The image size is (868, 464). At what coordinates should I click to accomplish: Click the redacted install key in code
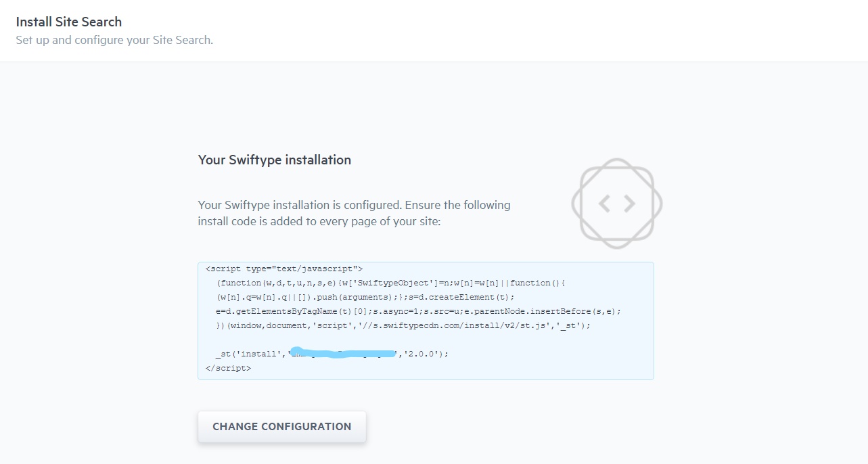tap(343, 354)
